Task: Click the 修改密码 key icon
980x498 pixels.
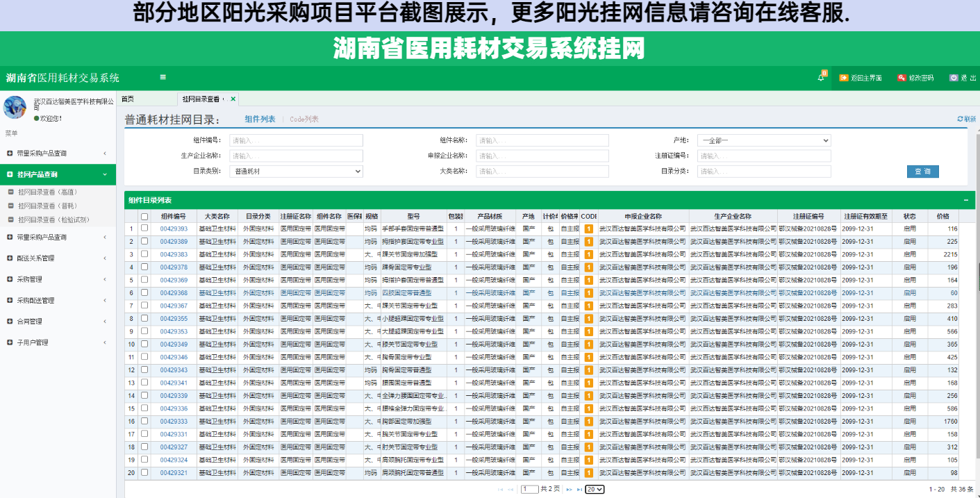Action: pyautogui.click(x=901, y=78)
